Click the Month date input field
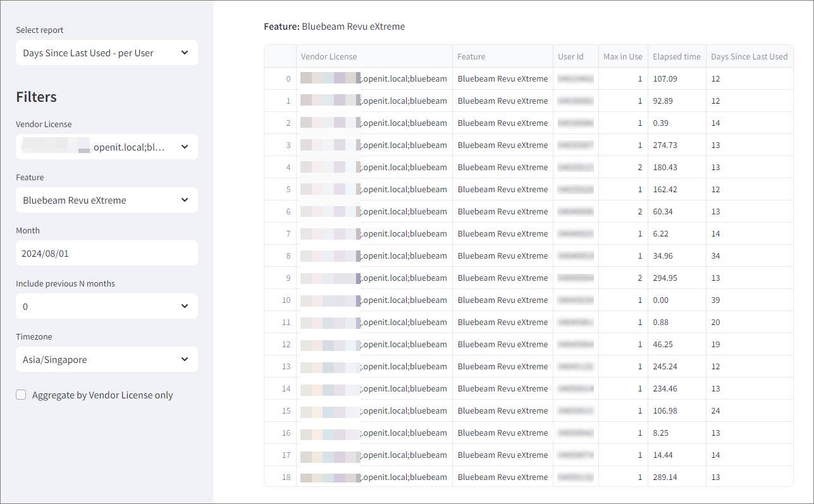The image size is (814, 504). (106, 253)
